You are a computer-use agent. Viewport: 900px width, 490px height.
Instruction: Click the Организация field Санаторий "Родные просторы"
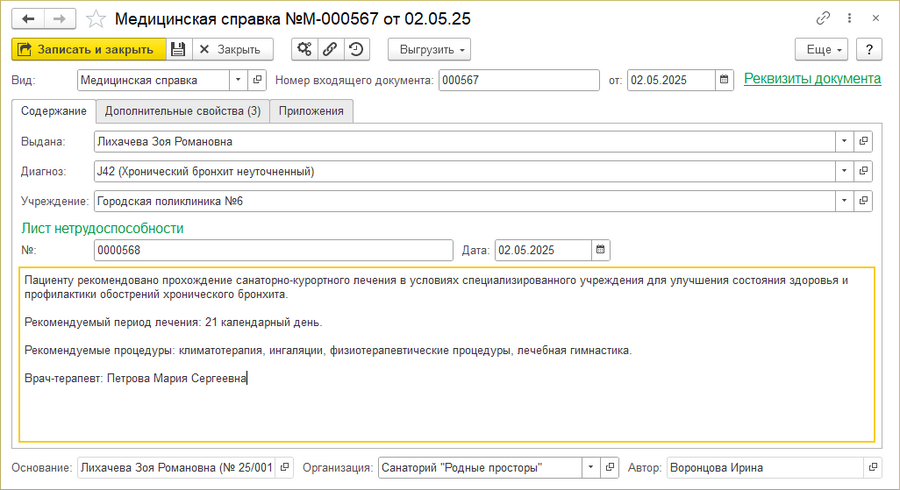coord(480,468)
